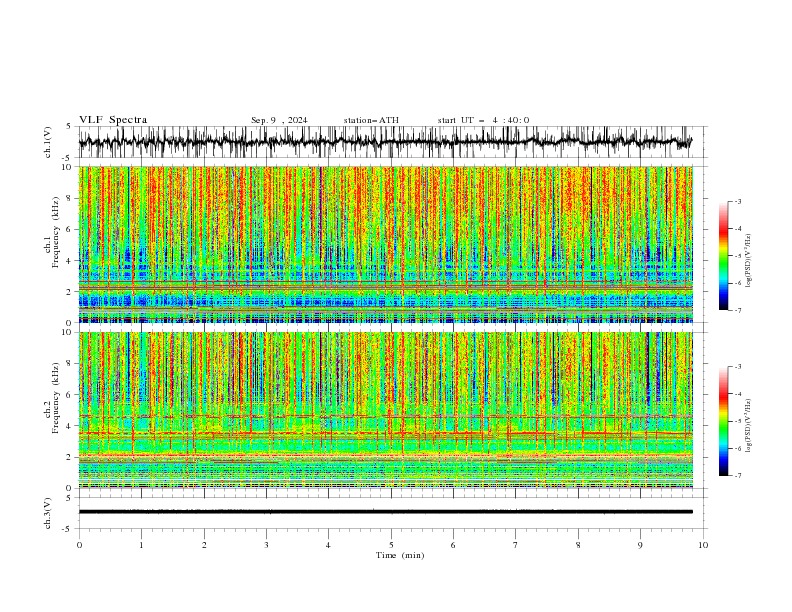Click the "4" kHz tick on ch.2 frequency axis
This screenshot has width=792, height=612.
71,426
